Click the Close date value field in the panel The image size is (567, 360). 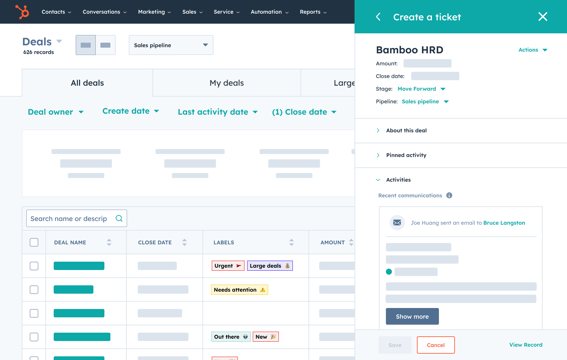click(435, 76)
